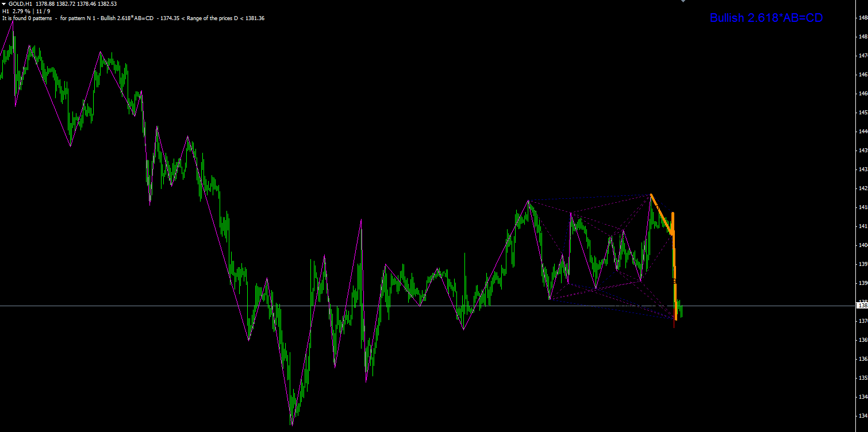Click the small orange circle on CD leg

(674, 280)
